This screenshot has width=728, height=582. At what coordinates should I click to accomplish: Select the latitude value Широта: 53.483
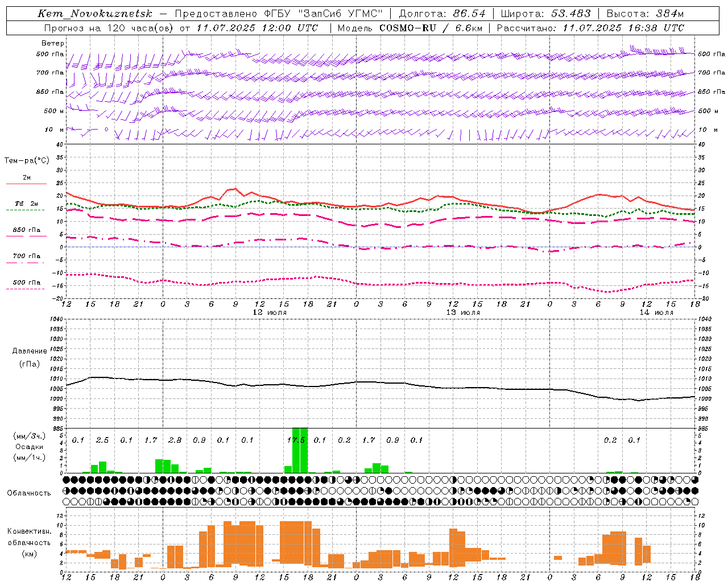(545, 14)
